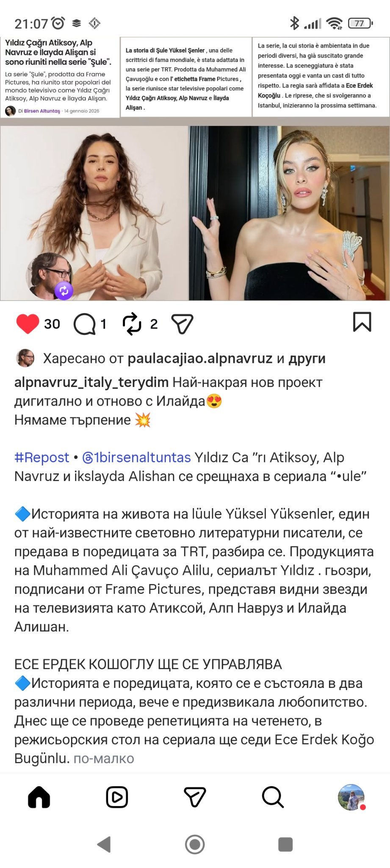Tap the curly-haired woman photo
The height and width of the screenshot is (868, 390).
tap(94, 213)
